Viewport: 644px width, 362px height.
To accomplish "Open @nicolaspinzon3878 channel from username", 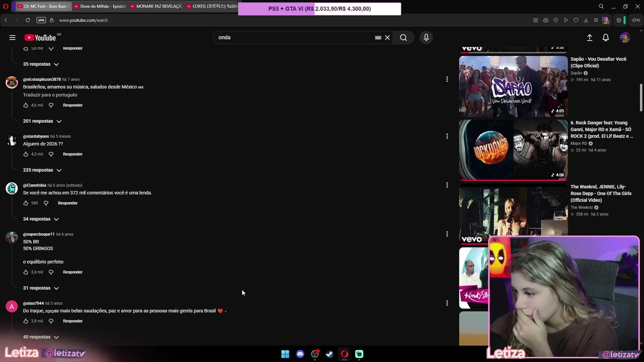I will [x=42, y=79].
